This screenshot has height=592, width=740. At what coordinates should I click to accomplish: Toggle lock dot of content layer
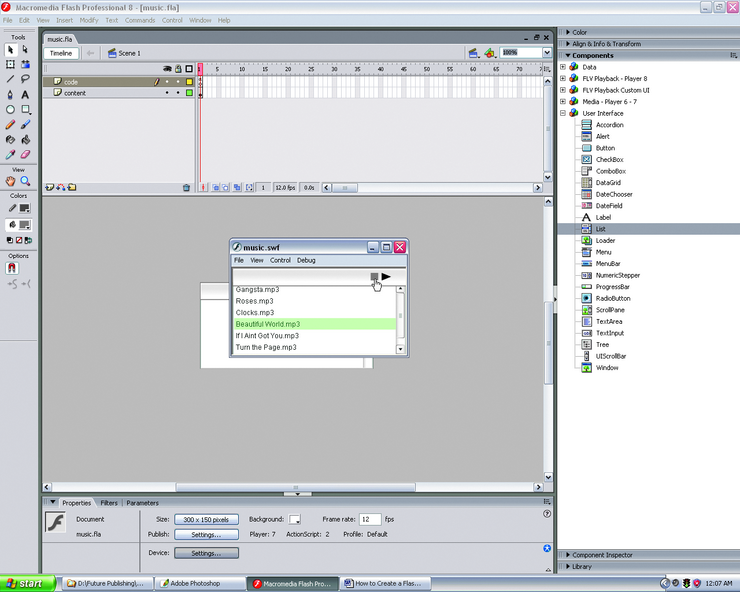pyautogui.click(x=178, y=93)
